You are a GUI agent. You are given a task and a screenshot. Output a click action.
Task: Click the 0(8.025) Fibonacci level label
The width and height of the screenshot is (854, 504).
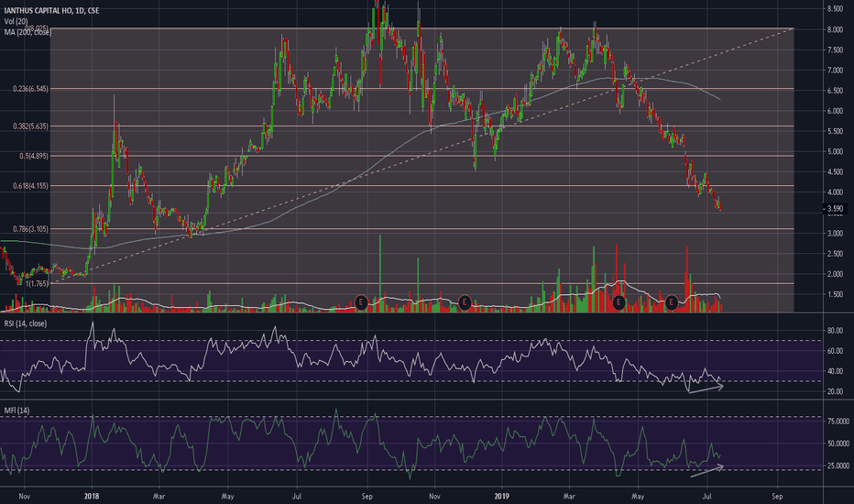tap(37, 27)
